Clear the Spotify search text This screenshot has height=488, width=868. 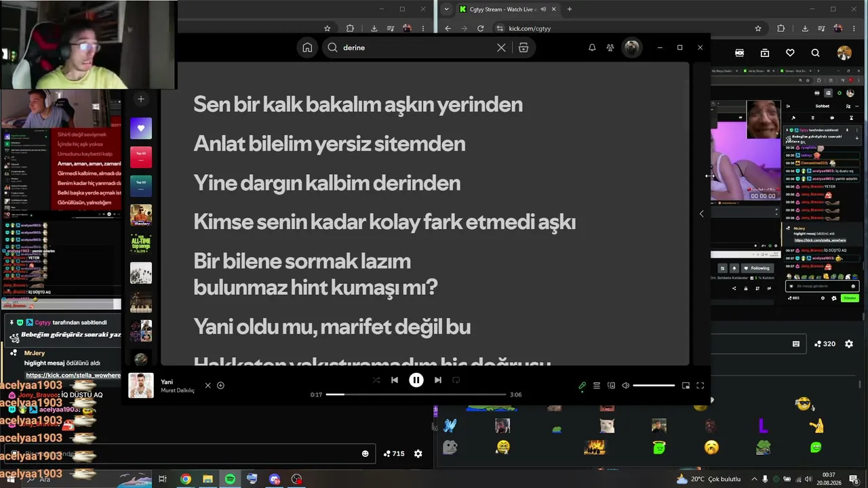(x=501, y=47)
